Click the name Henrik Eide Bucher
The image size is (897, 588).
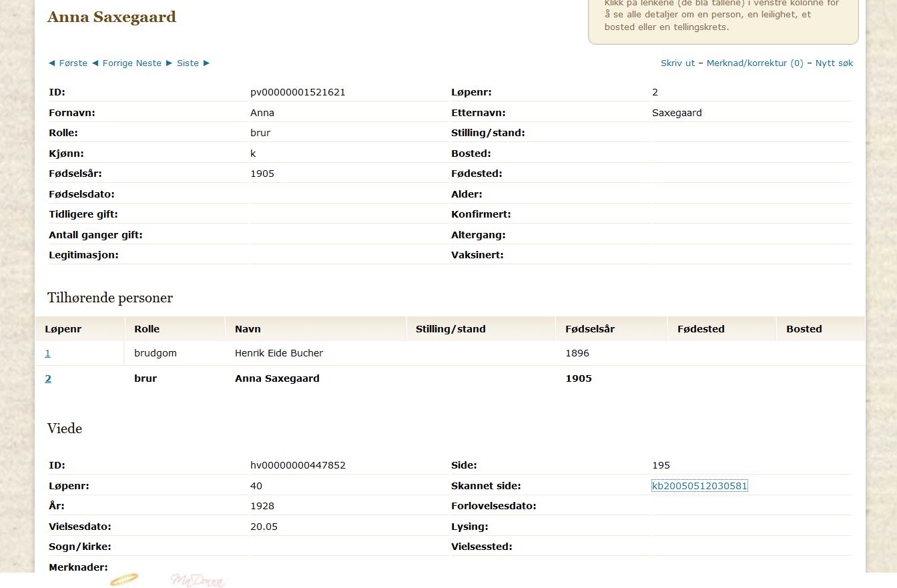tap(279, 353)
